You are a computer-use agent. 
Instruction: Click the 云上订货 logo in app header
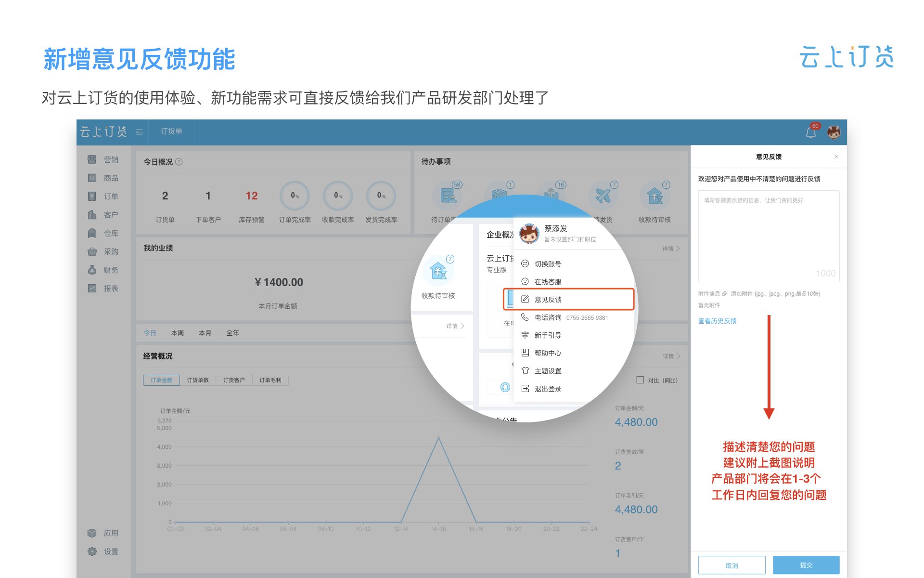(x=103, y=131)
